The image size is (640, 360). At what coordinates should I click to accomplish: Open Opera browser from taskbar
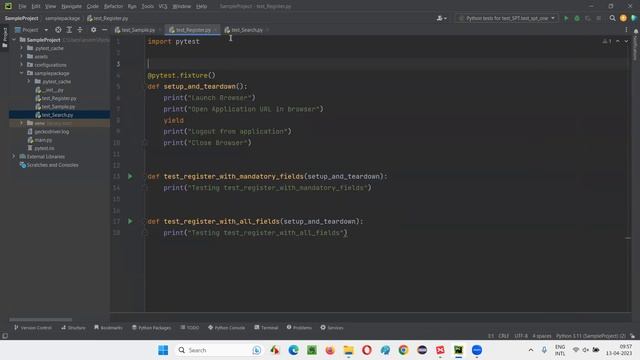[x=367, y=350]
